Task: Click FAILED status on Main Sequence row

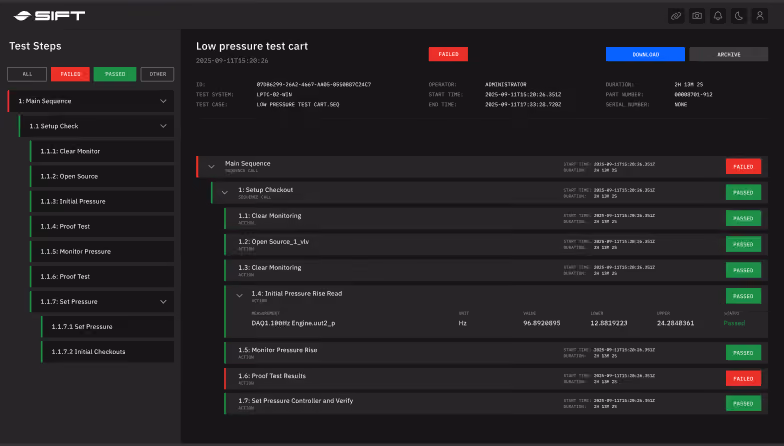Action: pyautogui.click(x=743, y=166)
